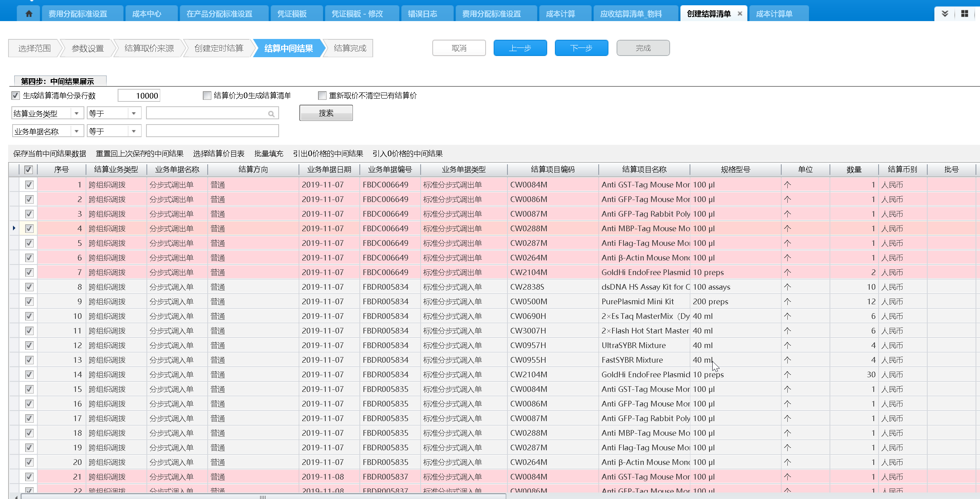Click cell 100 assays
The image size is (980, 499).
(735, 287)
